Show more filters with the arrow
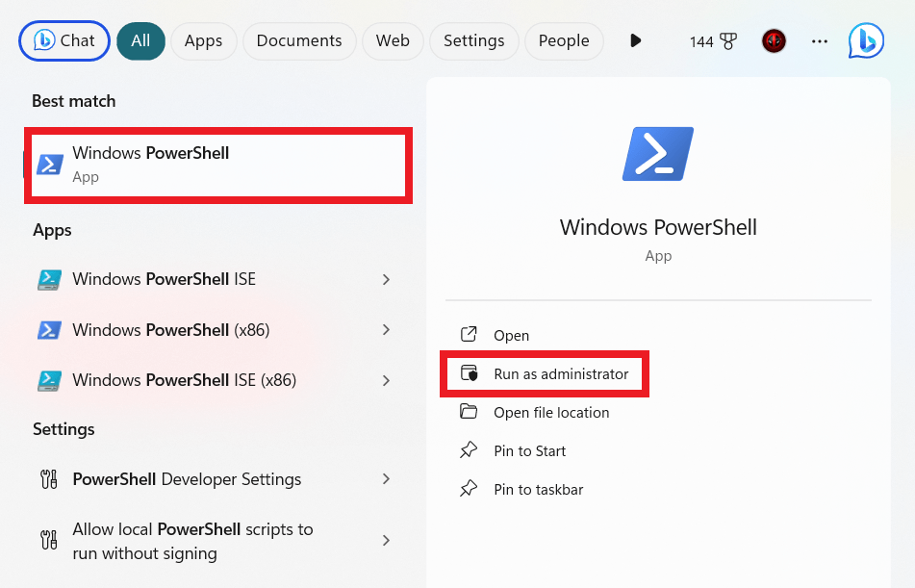 pyautogui.click(x=635, y=40)
